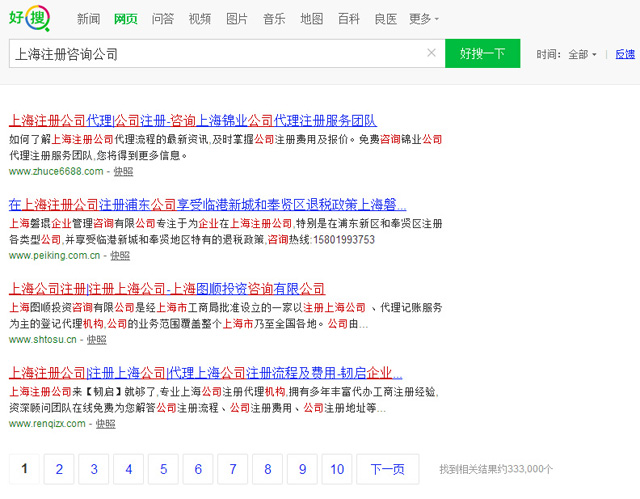Open the 时间 全部 filter dropdown
The image size is (640, 499).
[x=582, y=55]
